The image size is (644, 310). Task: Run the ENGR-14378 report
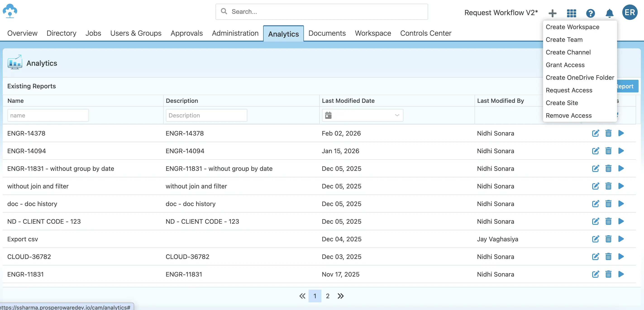[621, 133]
